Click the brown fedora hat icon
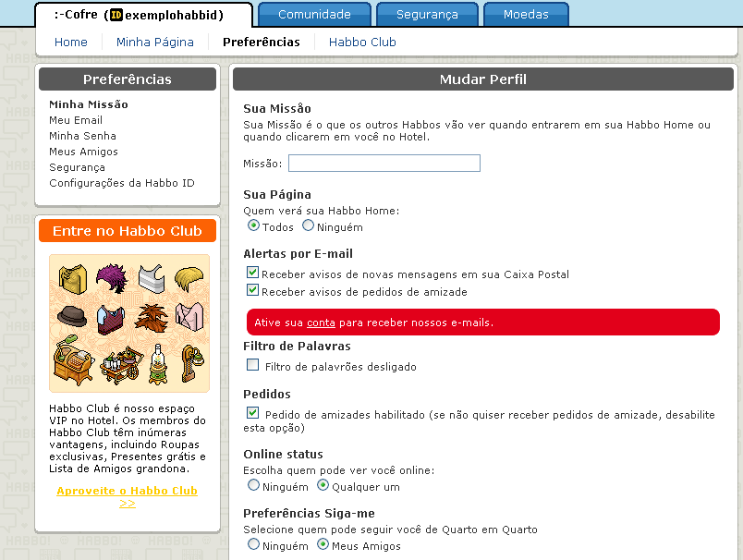Screen dimensions: 743x560 coord(71,315)
